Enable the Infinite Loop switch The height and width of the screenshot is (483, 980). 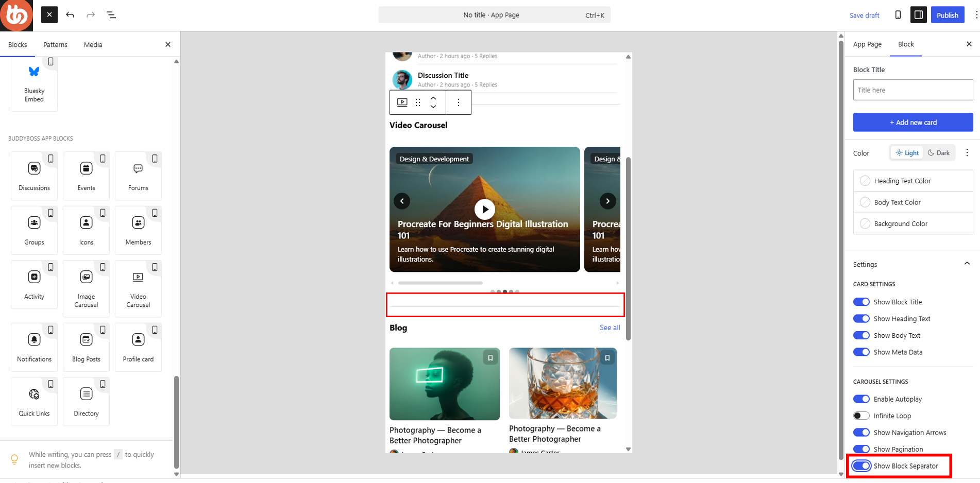click(861, 416)
